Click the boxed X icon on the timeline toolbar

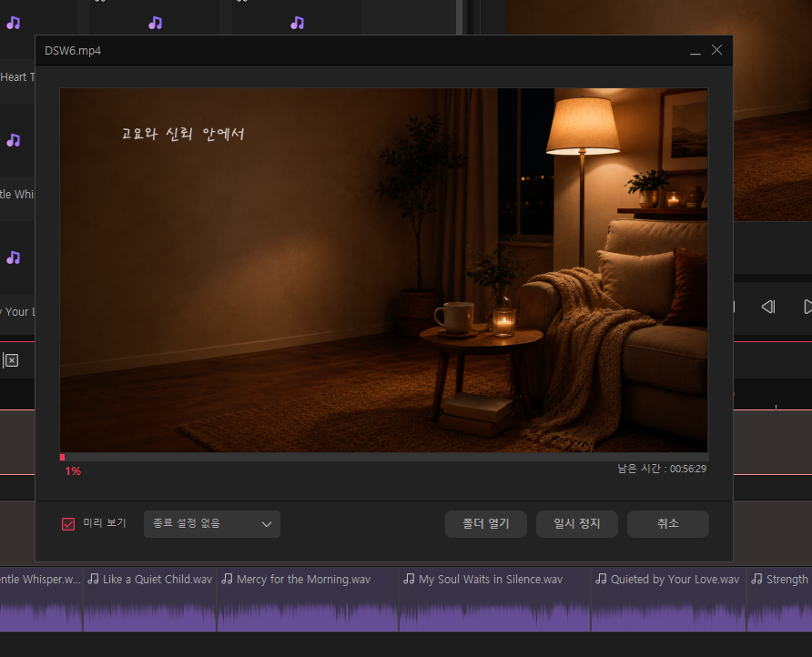11,360
